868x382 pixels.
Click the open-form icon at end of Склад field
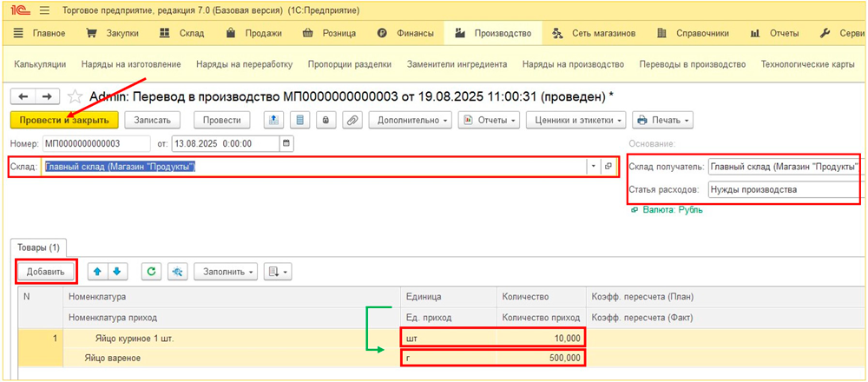(608, 167)
